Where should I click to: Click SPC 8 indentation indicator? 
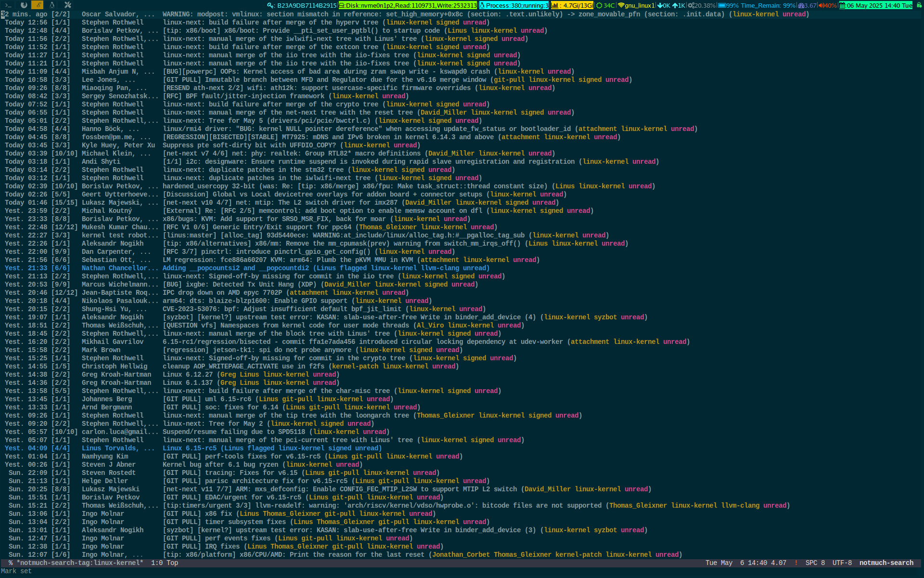tap(815, 563)
